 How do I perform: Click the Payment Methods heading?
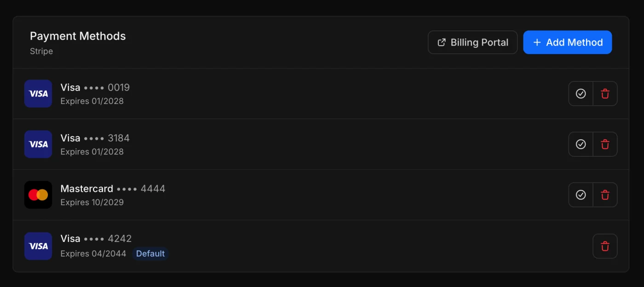coord(78,36)
